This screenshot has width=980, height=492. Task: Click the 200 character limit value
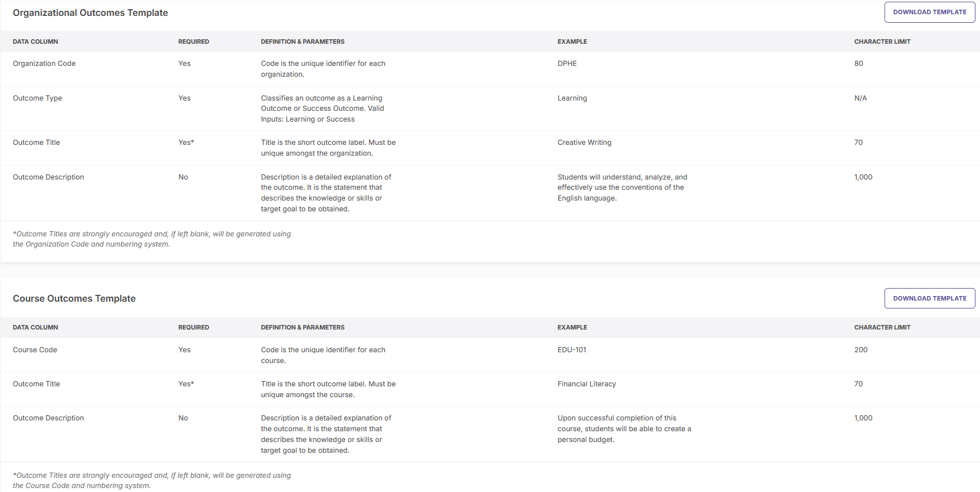pos(861,350)
